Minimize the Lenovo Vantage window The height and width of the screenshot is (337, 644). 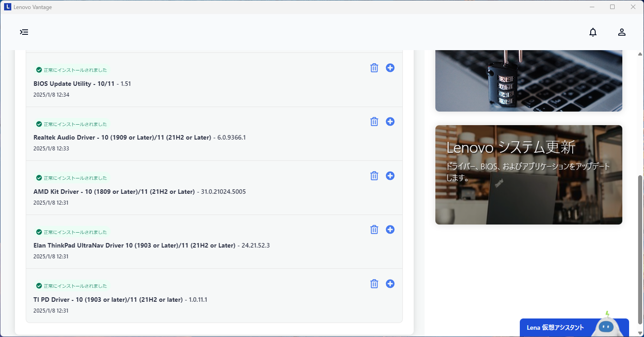592,7
